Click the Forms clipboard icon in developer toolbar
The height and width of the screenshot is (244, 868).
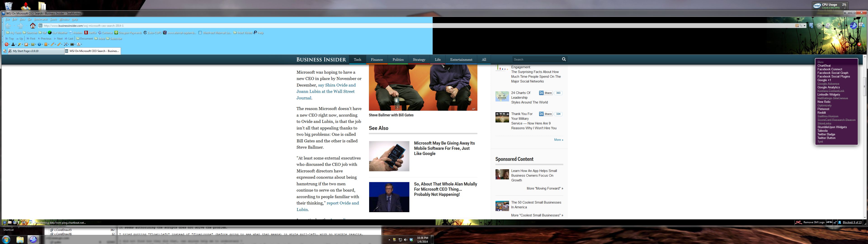pyautogui.click(x=26, y=45)
